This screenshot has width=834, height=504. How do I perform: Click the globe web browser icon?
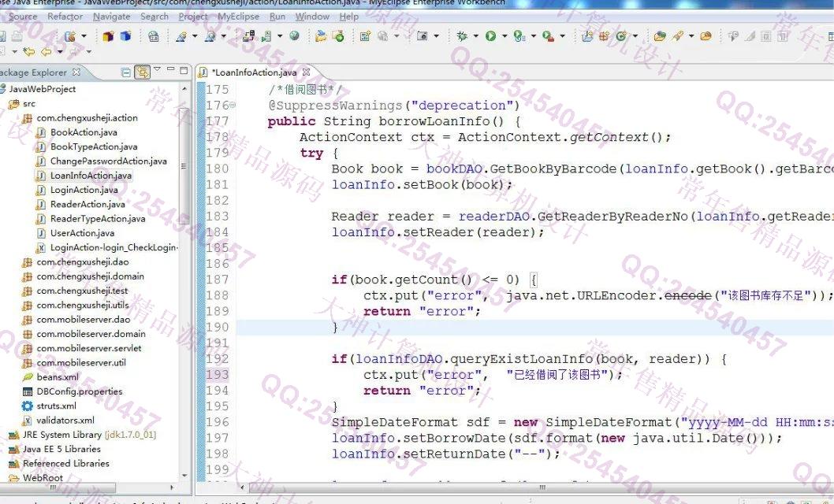point(294,36)
